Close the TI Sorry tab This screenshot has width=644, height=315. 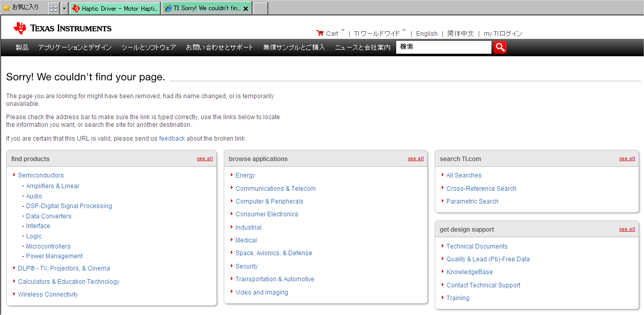246,9
